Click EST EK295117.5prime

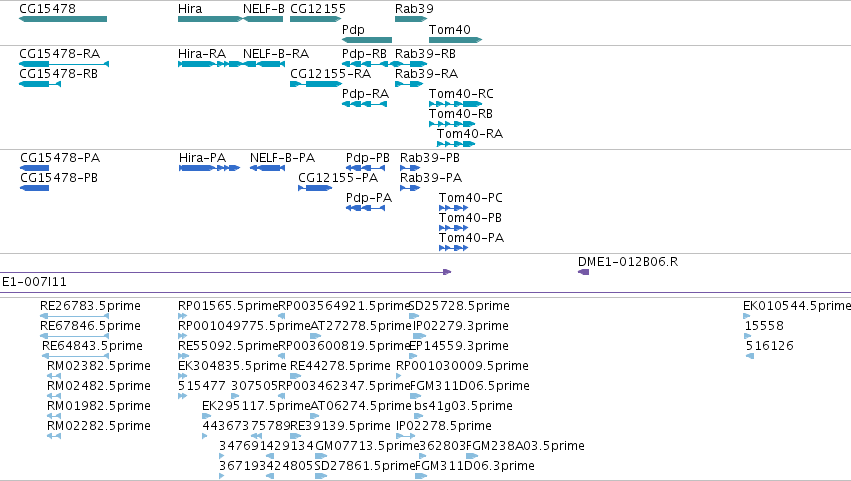(x=207, y=416)
